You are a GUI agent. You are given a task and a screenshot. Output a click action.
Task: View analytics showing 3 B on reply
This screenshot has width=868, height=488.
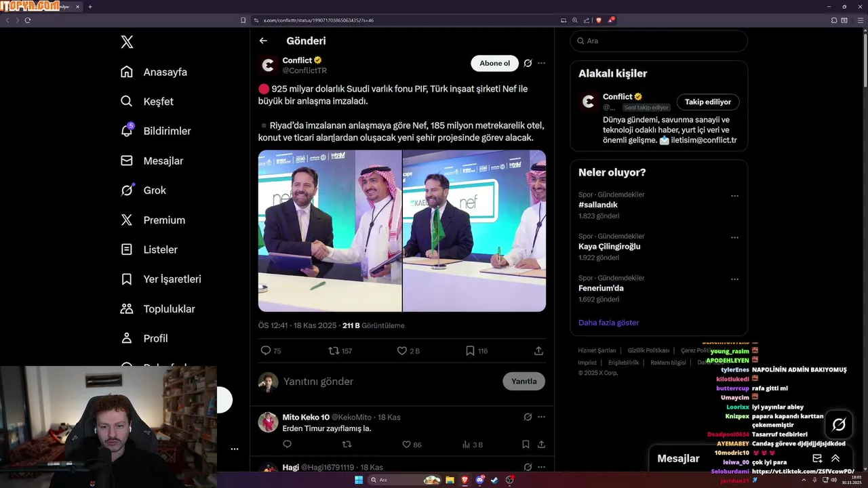pyautogui.click(x=472, y=445)
